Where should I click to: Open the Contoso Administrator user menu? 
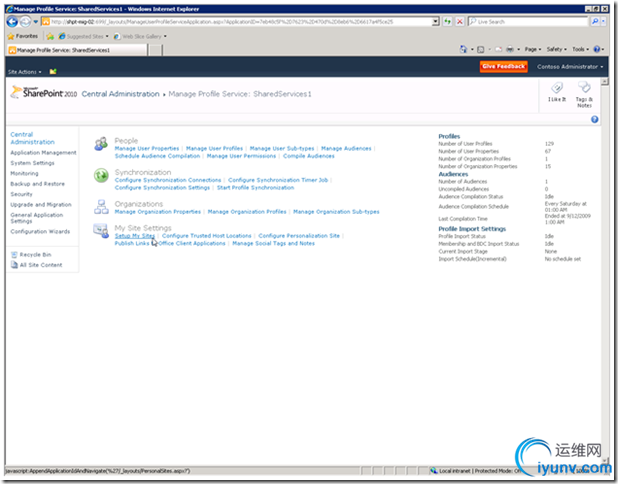coord(570,67)
